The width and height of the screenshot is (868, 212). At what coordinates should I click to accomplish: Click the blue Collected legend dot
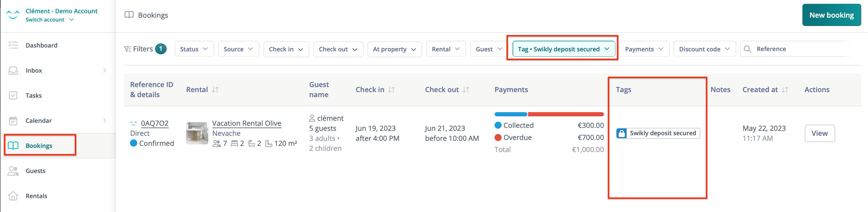(x=498, y=125)
